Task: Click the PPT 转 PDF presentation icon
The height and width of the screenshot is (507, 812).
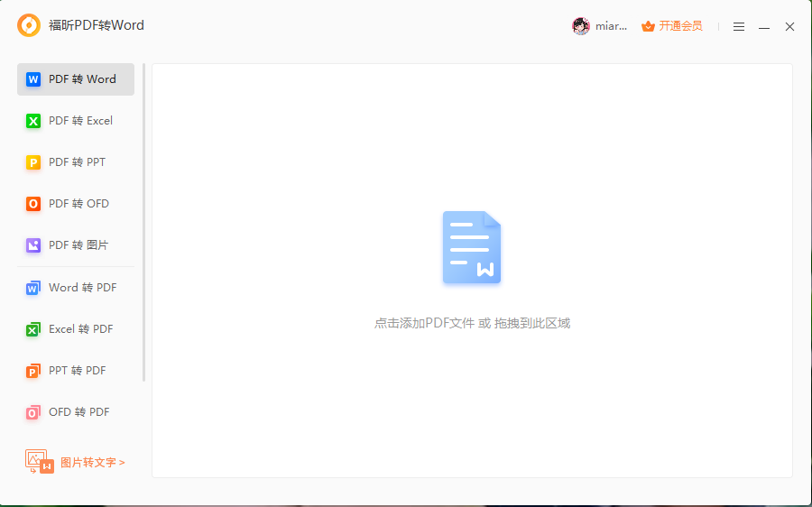Action: click(33, 370)
